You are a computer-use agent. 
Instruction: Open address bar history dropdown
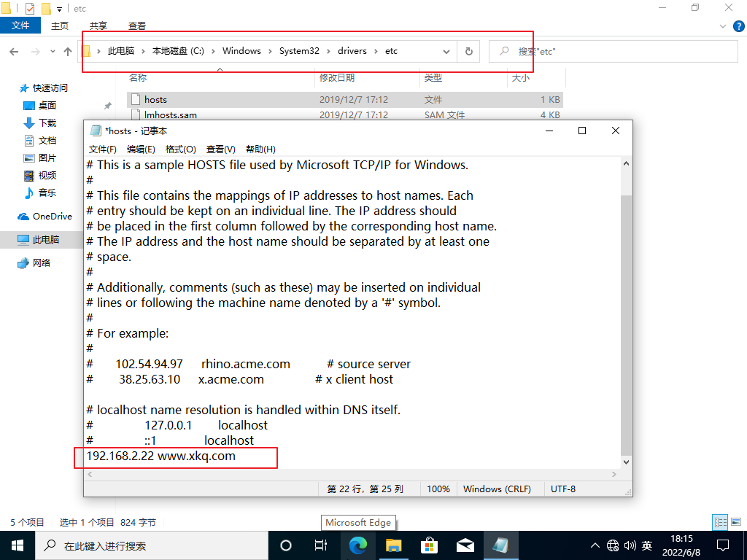pyautogui.click(x=446, y=52)
